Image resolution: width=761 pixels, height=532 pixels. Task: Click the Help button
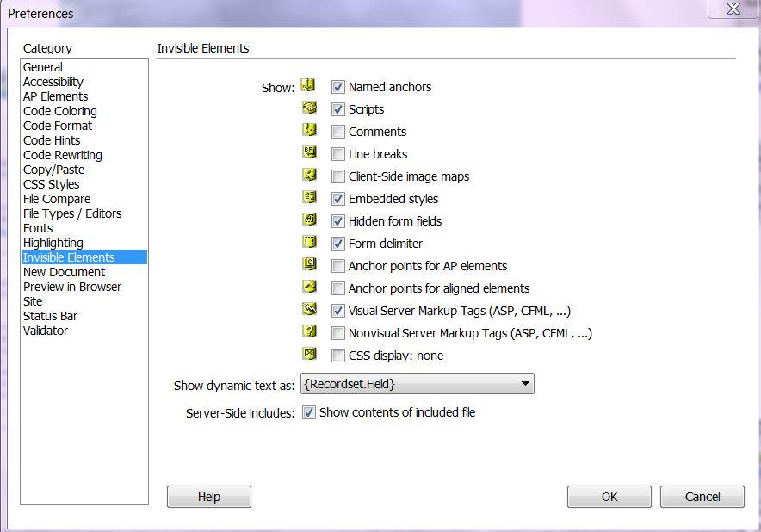(x=209, y=497)
